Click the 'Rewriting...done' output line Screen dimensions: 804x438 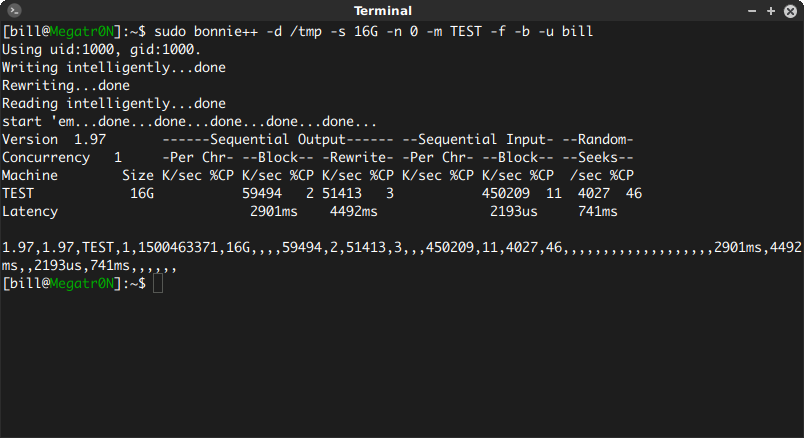pos(65,85)
